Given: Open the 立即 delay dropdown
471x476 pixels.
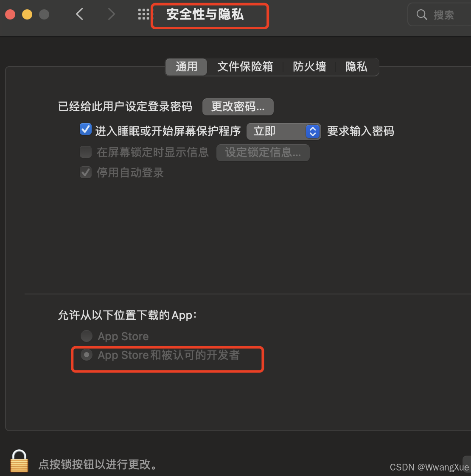Looking at the screenshot, I should click(283, 132).
